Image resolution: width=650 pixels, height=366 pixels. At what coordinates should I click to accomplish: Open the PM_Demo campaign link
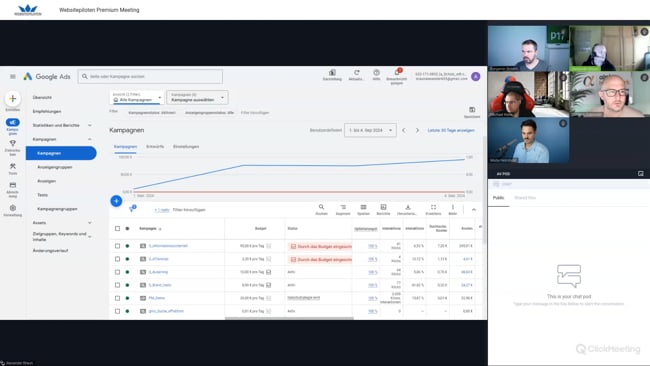coord(157,298)
